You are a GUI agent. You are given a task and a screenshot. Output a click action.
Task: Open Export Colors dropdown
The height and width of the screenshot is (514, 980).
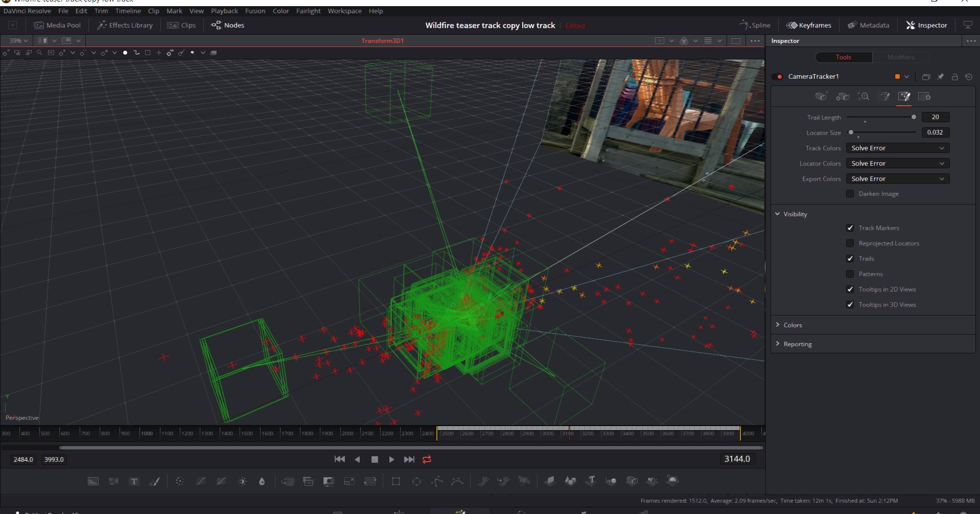[x=898, y=178]
